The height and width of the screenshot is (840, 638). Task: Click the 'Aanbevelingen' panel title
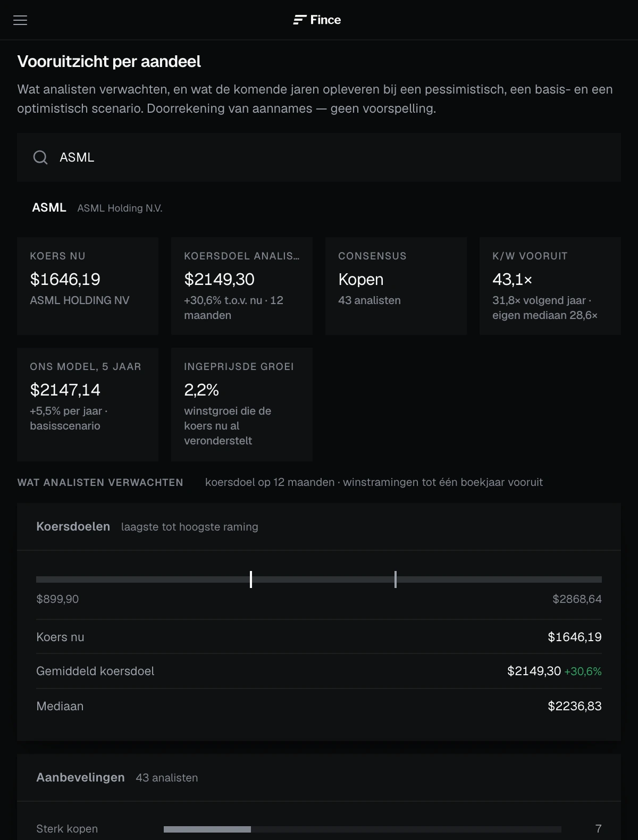pos(80,777)
